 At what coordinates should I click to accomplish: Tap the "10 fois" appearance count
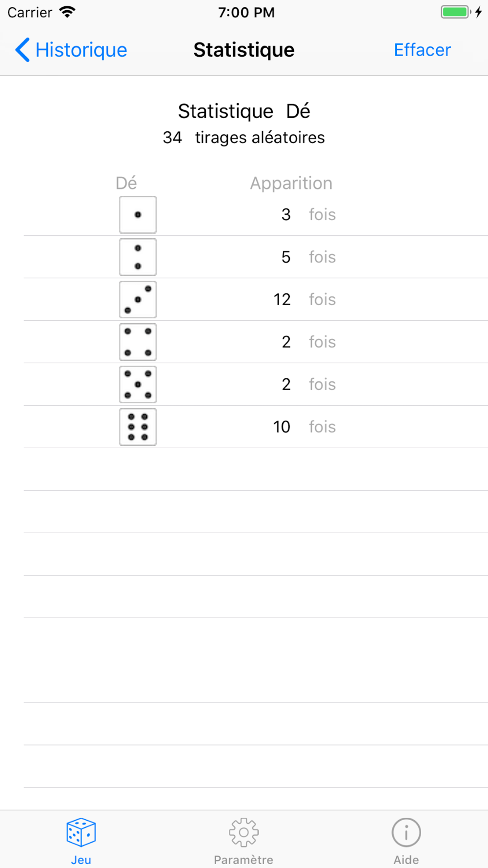click(304, 427)
